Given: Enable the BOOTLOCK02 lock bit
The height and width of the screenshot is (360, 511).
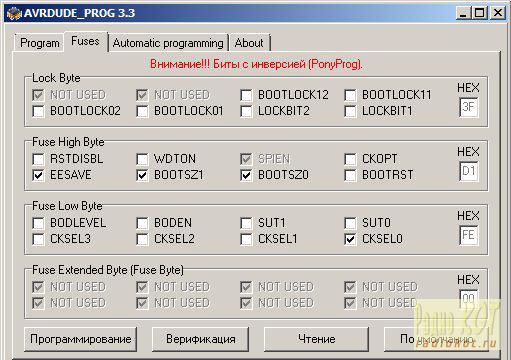Looking at the screenshot, I should pyautogui.click(x=38, y=111).
